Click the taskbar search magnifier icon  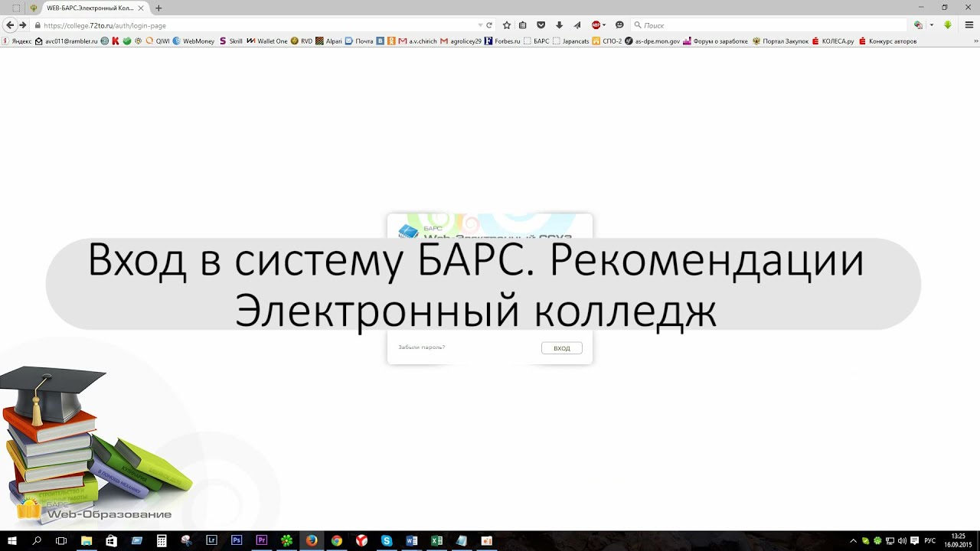pyautogui.click(x=37, y=540)
